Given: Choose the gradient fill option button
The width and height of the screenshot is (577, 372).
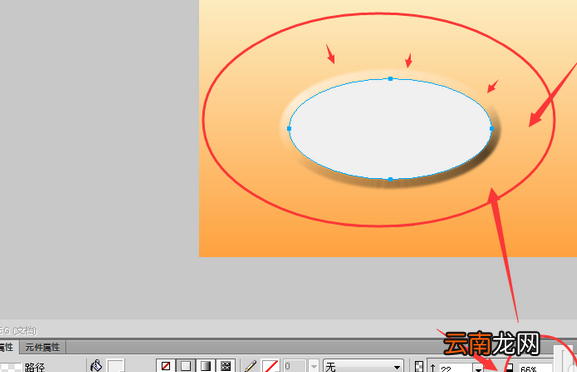Looking at the screenshot, I should click(x=206, y=366).
